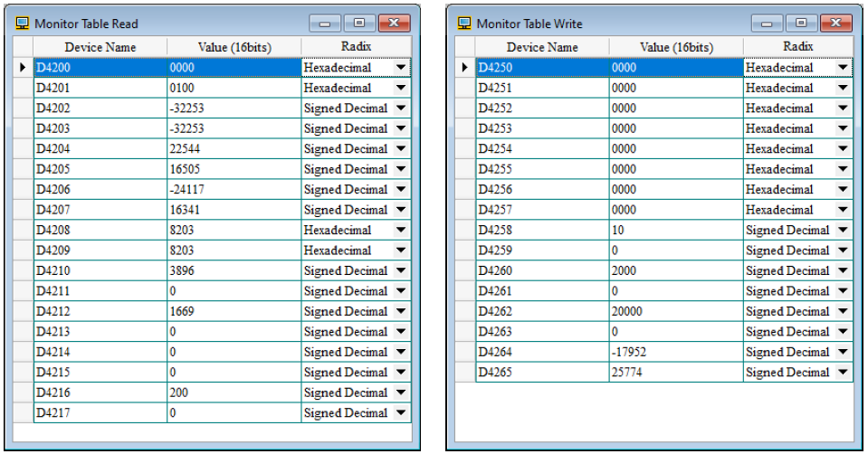Close the Monitor Table Write window
Image resolution: width=868 pixels, height=454 pixels.
coord(835,24)
